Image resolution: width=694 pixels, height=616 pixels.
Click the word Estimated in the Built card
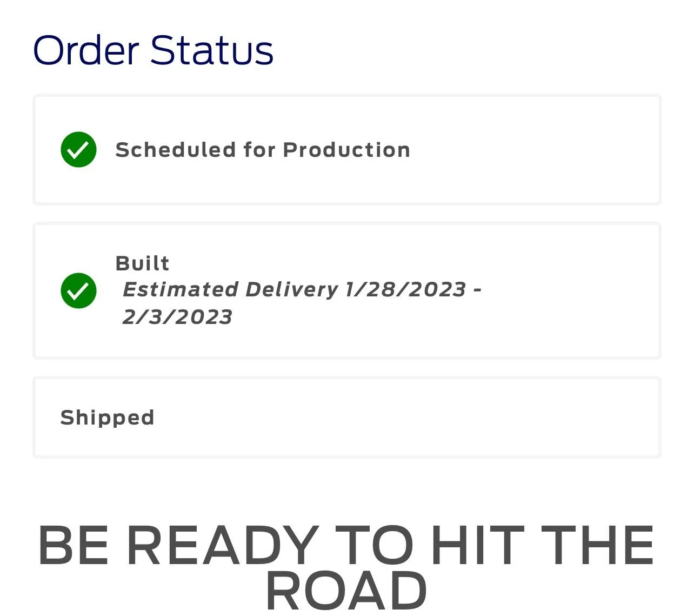coord(181,290)
